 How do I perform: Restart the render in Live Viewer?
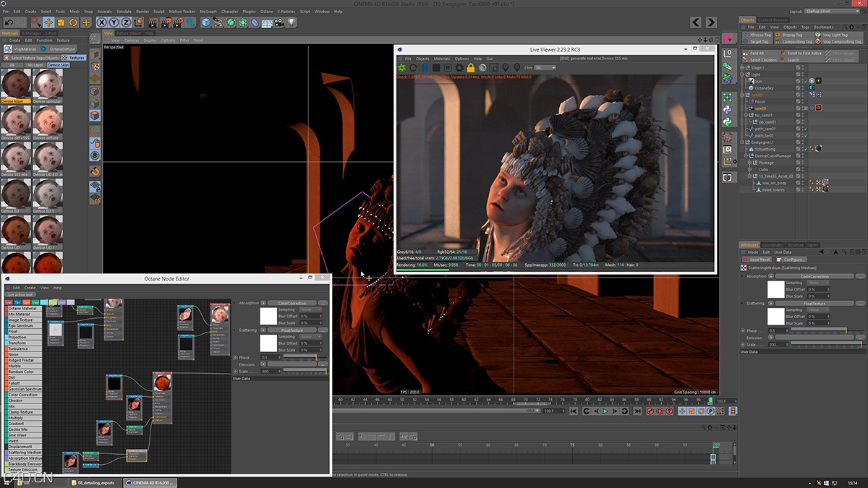tap(413, 67)
